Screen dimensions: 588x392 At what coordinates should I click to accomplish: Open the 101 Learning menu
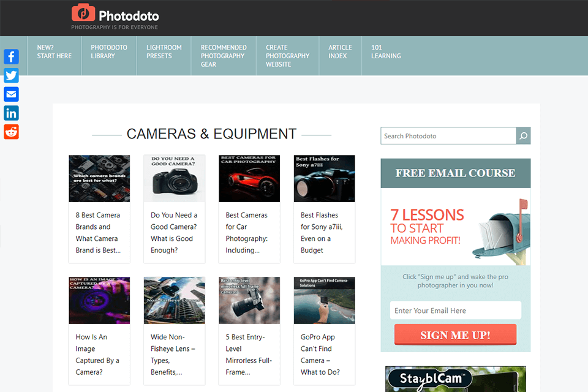[386, 51]
